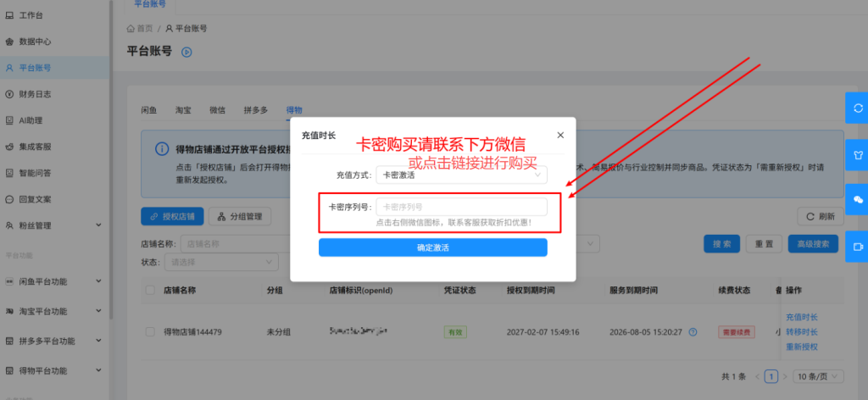Click the play video icon beside 平台账号 title

click(186, 52)
